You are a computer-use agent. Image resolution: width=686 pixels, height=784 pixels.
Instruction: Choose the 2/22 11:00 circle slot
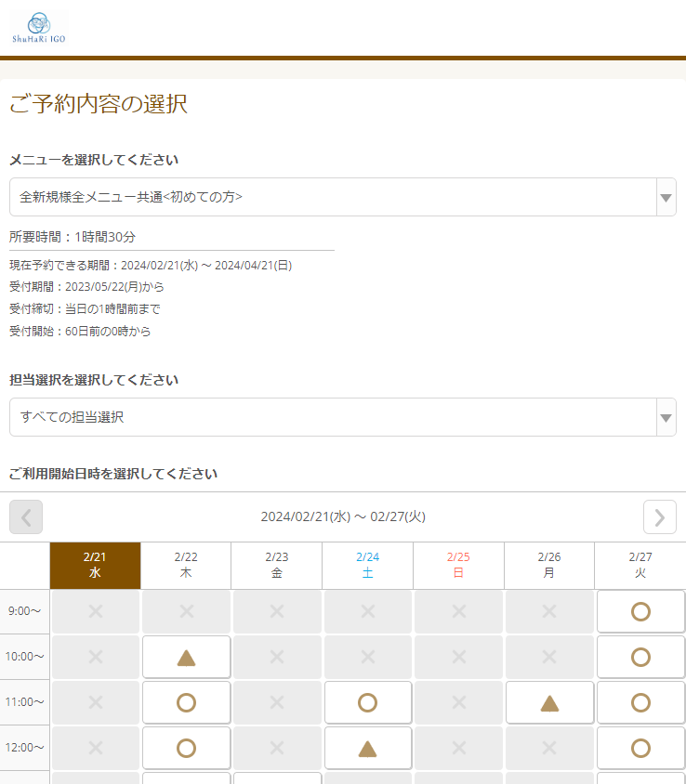(x=186, y=703)
